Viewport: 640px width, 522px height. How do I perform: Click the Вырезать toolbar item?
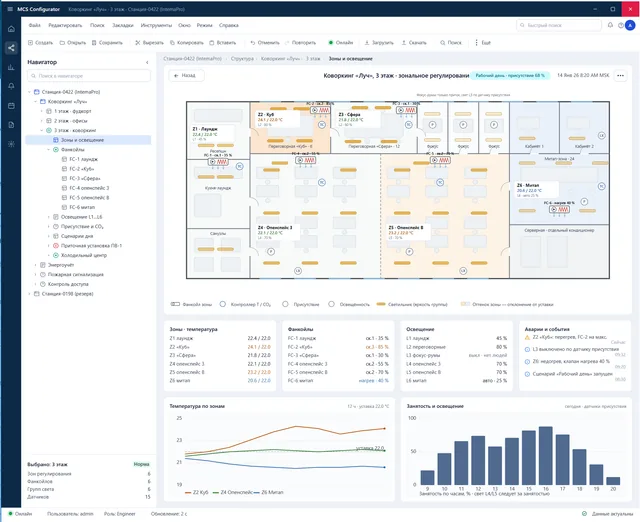tap(149, 42)
